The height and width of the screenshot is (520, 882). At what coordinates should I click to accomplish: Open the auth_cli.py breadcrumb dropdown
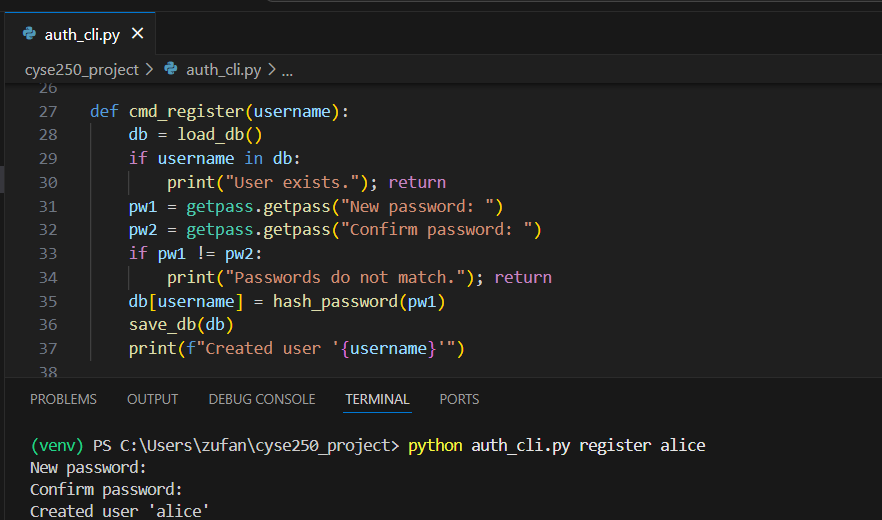click(223, 69)
